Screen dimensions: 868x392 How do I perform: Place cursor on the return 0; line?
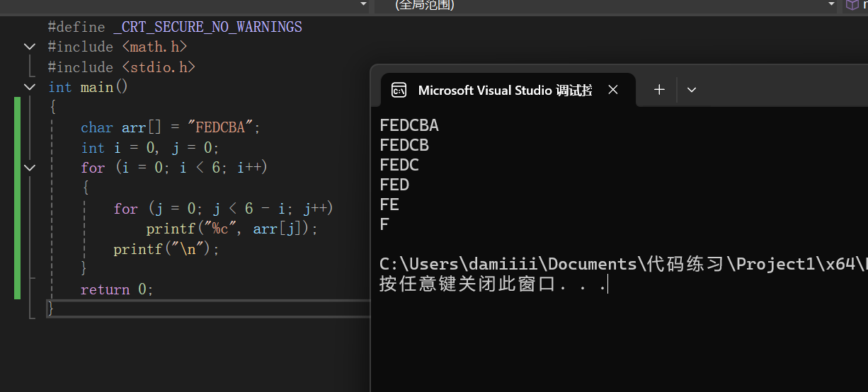(x=117, y=289)
